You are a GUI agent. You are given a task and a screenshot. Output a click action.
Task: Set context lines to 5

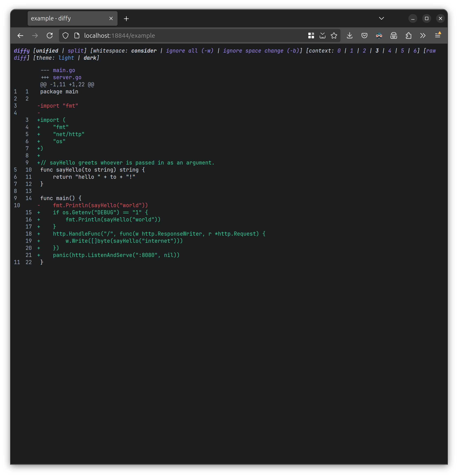tap(402, 51)
